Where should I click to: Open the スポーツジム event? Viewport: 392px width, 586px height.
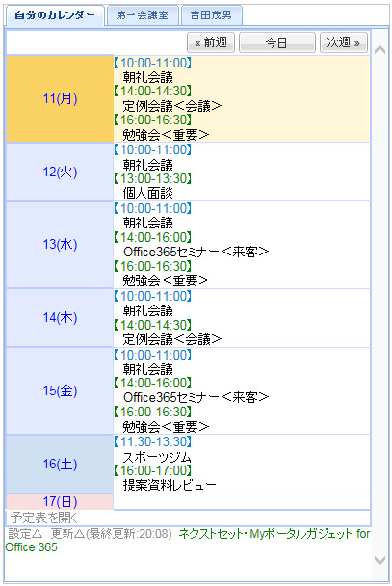click(157, 457)
